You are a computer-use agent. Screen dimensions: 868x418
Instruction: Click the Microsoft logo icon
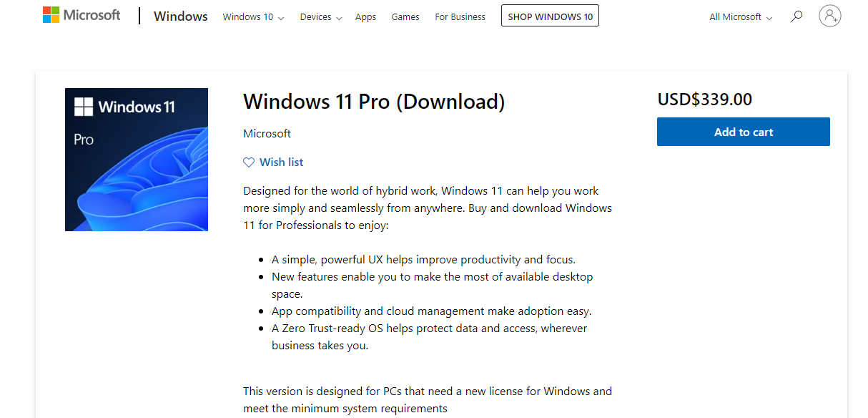point(51,15)
